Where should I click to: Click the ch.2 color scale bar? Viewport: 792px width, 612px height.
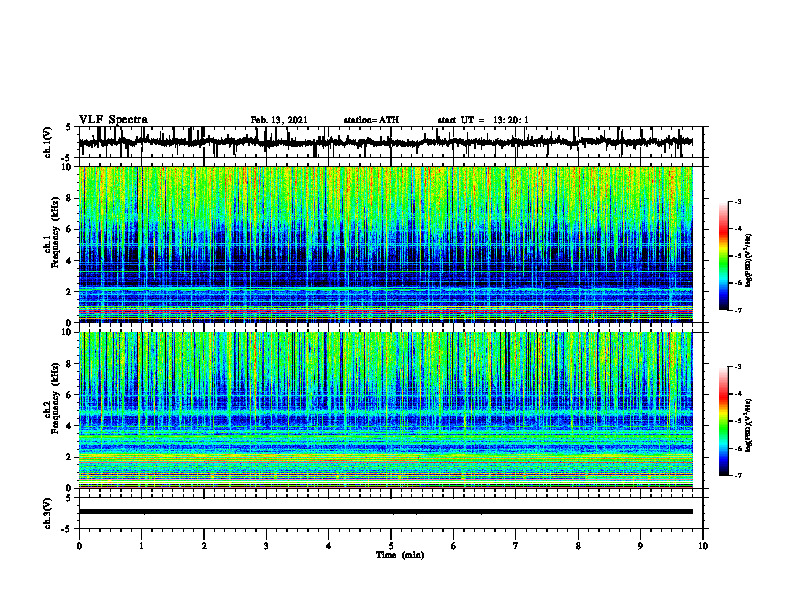point(723,421)
